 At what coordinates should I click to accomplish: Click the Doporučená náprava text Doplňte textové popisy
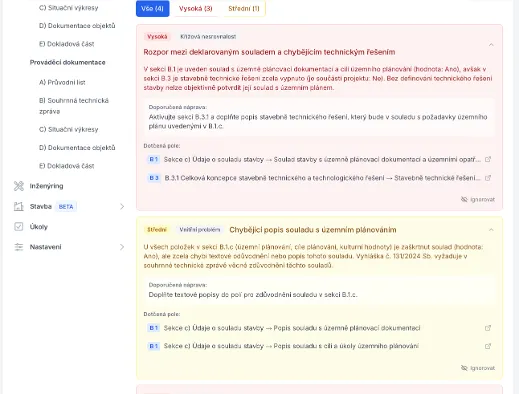(253, 295)
